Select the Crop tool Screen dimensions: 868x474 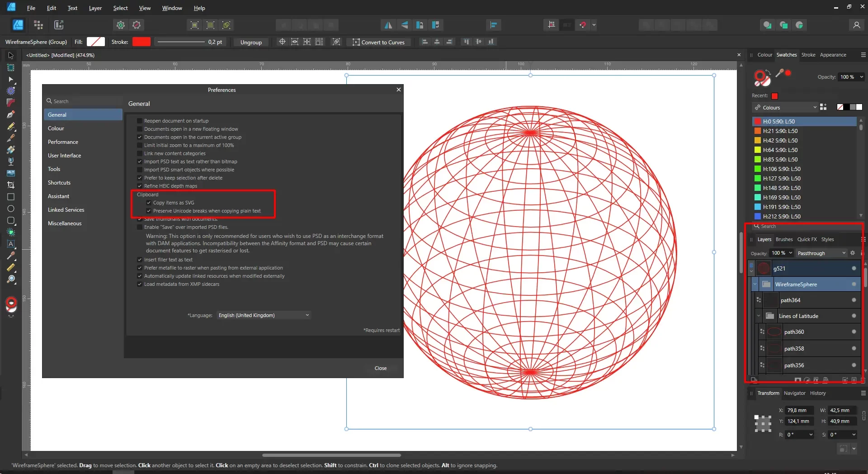(x=11, y=185)
